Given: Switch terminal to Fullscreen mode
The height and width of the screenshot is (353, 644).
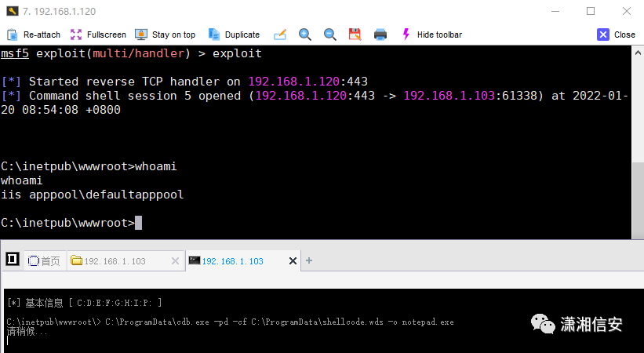Looking at the screenshot, I should (98, 35).
